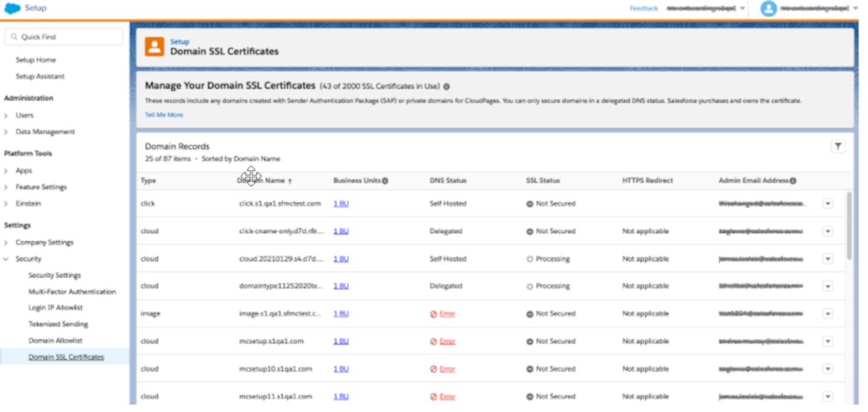Screen dimensions: 868x412
Task: Open row actions dropdown for cloud.20210129 row
Action: (828, 259)
